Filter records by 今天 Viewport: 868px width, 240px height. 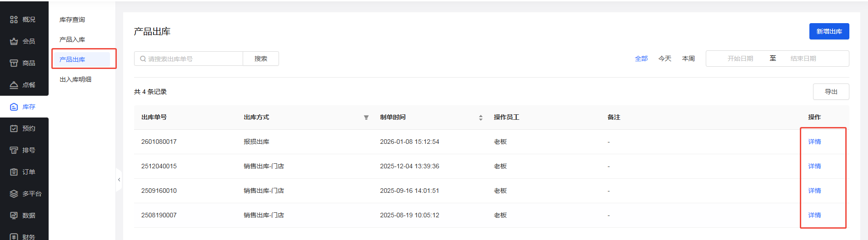665,59
